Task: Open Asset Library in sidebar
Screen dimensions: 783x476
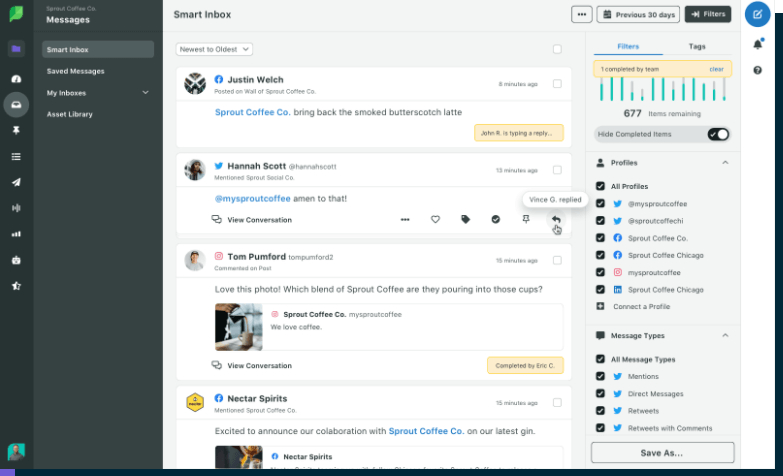Action: click(x=69, y=114)
